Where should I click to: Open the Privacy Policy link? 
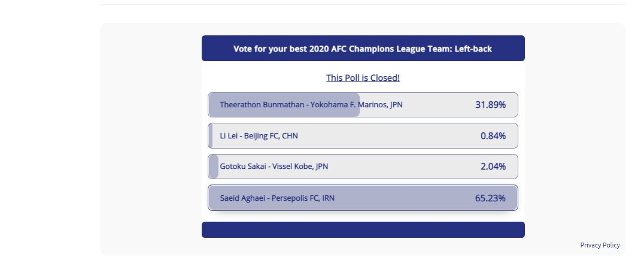click(x=600, y=245)
